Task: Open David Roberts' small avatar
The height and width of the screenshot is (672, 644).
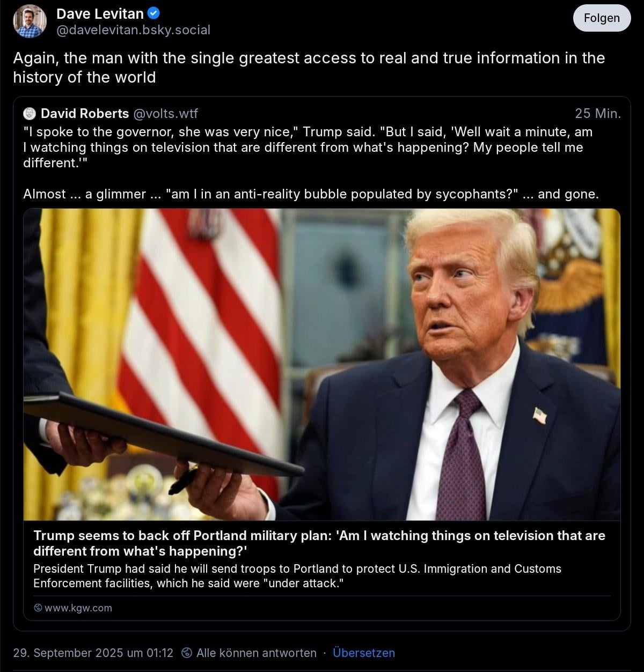Action: 30,113
